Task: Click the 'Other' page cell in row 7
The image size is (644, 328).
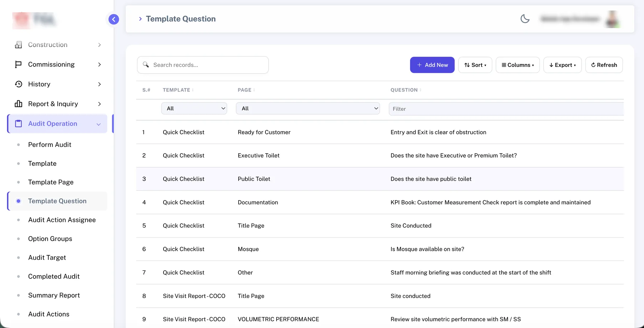Action: [245, 273]
